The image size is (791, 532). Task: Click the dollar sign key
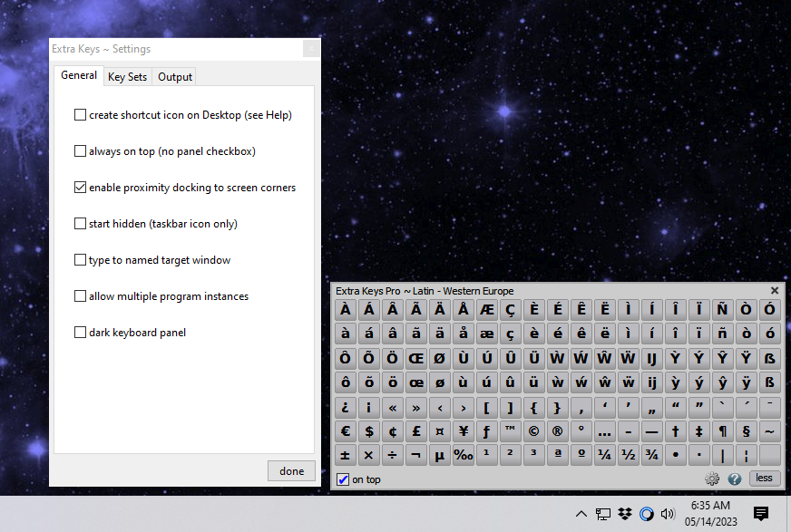pyautogui.click(x=369, y=431)
